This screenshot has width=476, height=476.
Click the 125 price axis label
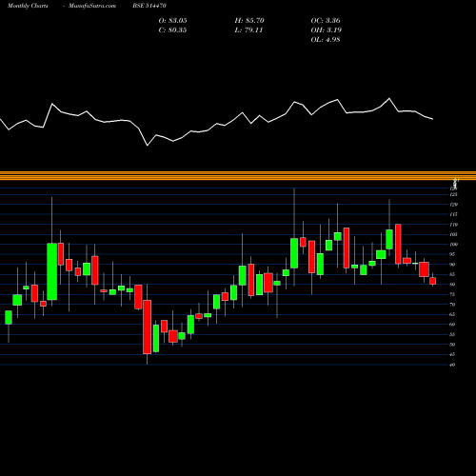(453, 194)
